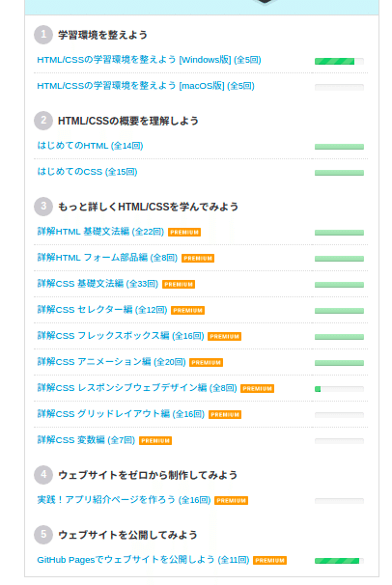Click PREMIUM badge beside 詳解CSS セレクター編
The width and height of the screenshot is (392, 585).
[x=187, y=311]
